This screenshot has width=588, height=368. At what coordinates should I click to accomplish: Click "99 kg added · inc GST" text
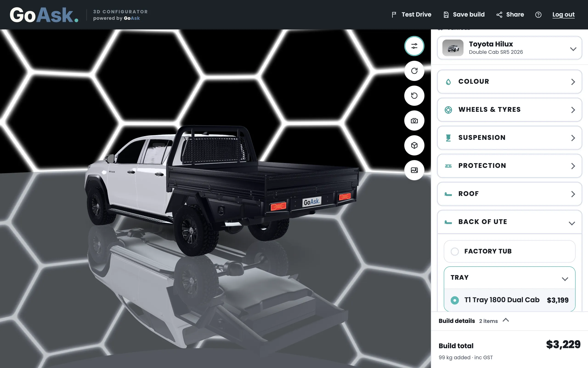(466, 357)
